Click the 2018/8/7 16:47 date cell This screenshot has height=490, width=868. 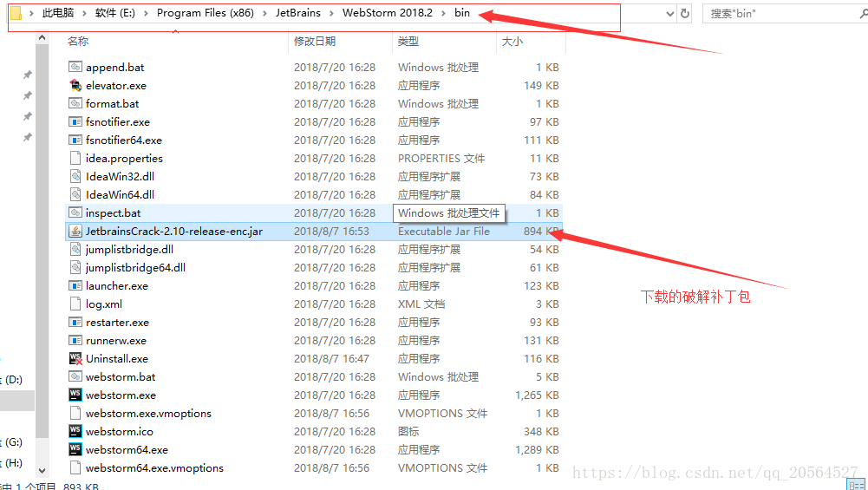tap(331, 359)
